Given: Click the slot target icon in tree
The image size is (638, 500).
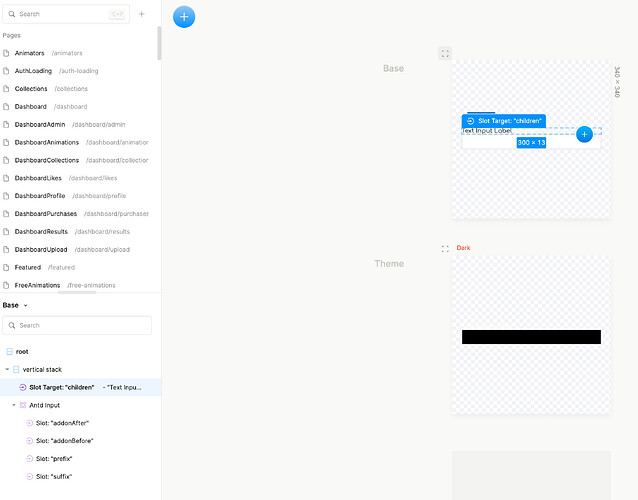Looking at the screenshot, I should pos(23,387).
